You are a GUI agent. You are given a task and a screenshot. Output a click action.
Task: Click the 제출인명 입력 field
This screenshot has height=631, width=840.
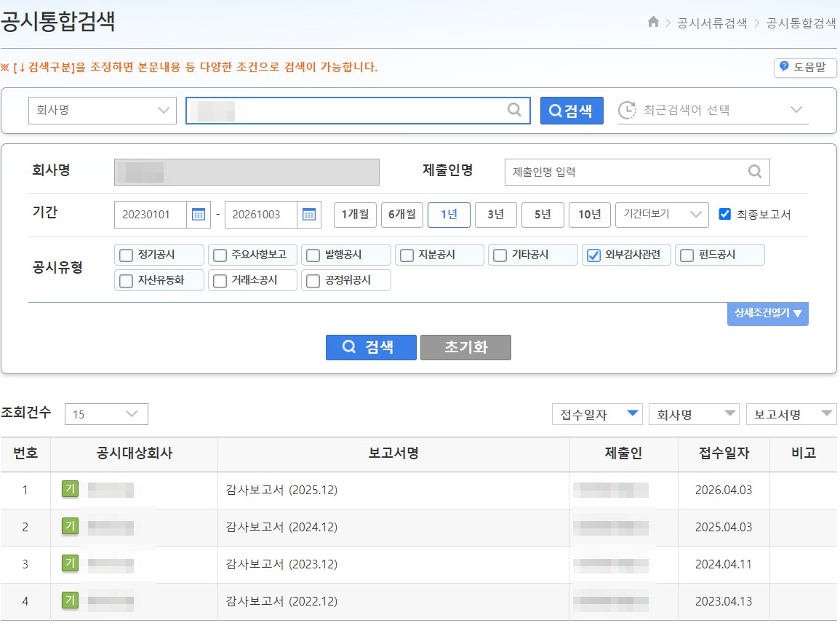637,172
